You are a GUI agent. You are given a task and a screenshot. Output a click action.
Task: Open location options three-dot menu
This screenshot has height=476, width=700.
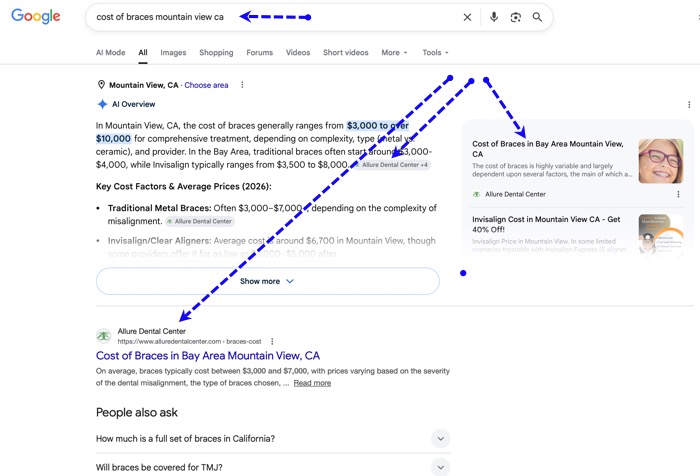click(x=242, y=84)
